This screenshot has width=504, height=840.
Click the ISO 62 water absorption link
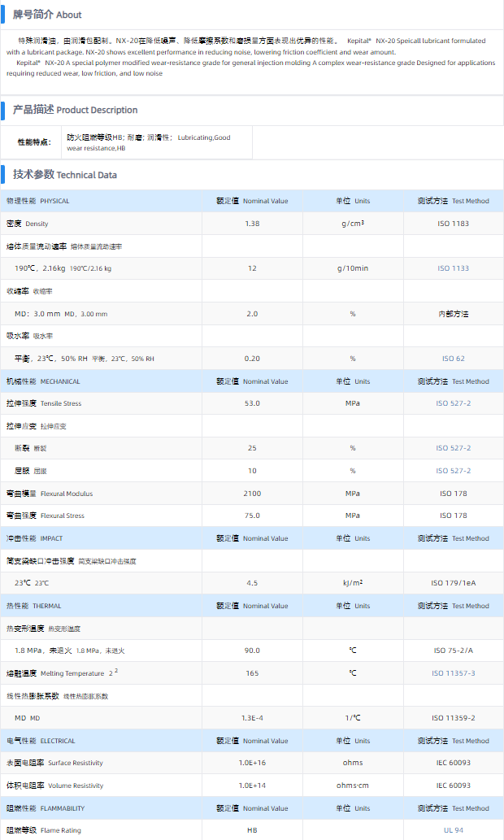click(x=454, y=359)
